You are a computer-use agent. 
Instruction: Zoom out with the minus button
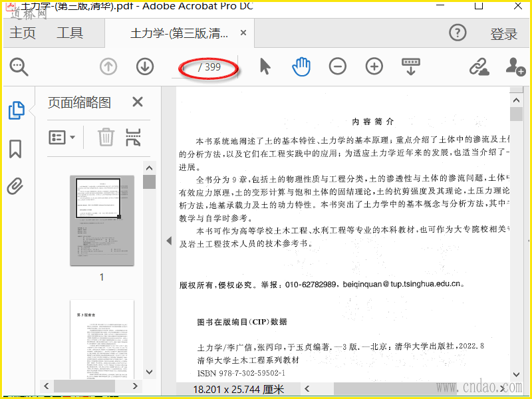pyautogui.click(x=338, y=66)
